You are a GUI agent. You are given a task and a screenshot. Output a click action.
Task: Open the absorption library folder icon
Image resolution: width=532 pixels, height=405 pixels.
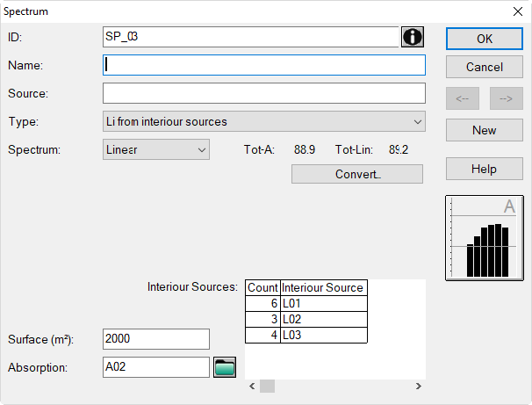pyautogui.click(x=225, y=367)
